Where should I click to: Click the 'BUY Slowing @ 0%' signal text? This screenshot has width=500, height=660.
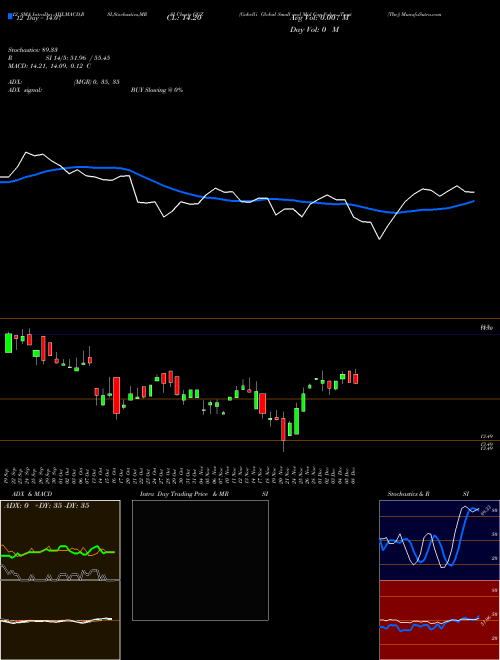(157, 90)
